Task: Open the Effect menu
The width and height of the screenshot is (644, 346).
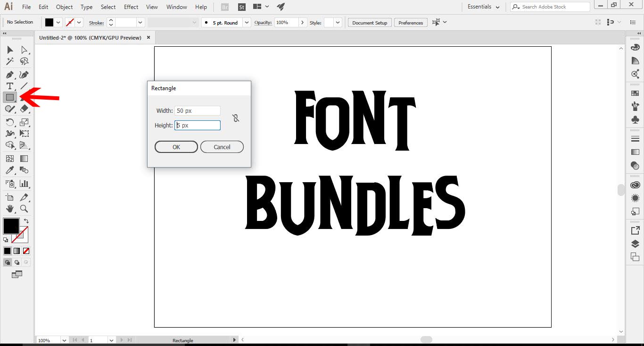Action: 131,7
